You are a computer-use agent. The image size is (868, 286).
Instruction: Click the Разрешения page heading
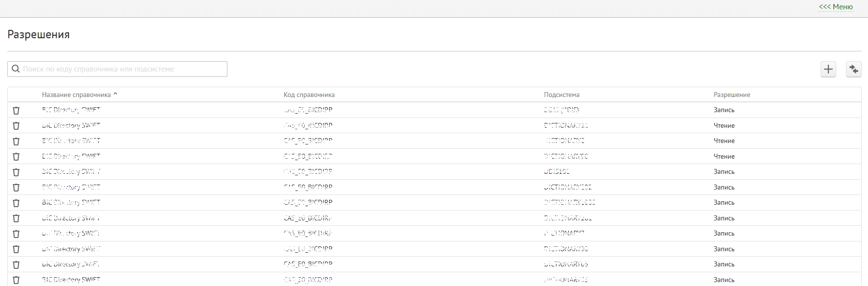(x=39, y=35)
